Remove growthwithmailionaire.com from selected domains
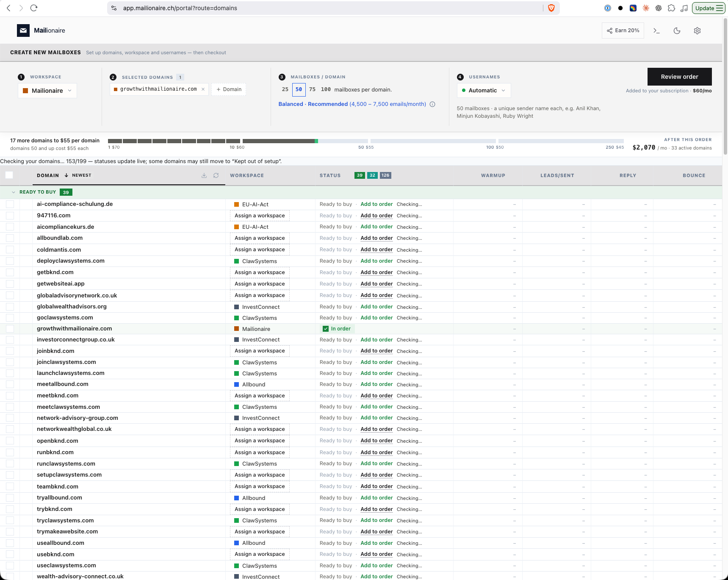728x580 pixels. tap(203, 89)
